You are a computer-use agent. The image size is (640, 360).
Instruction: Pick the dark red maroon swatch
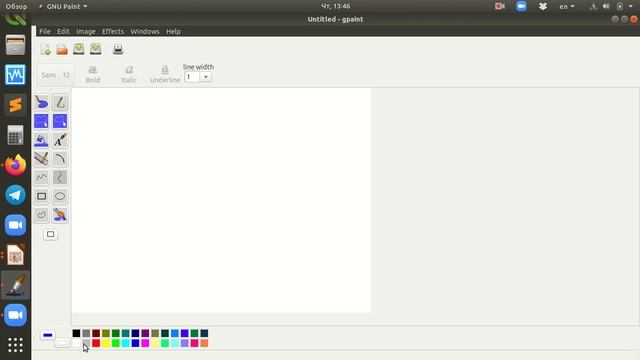tap(96, 333)
